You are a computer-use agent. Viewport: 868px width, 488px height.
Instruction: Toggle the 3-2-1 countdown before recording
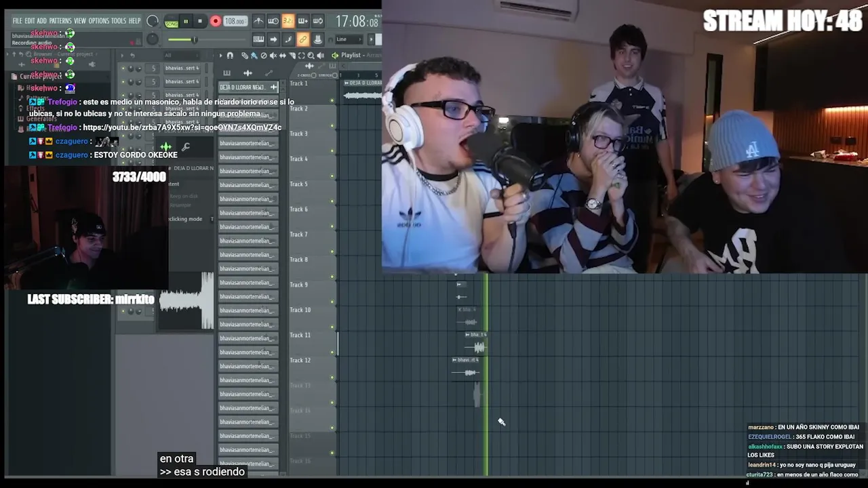(288, 21)
